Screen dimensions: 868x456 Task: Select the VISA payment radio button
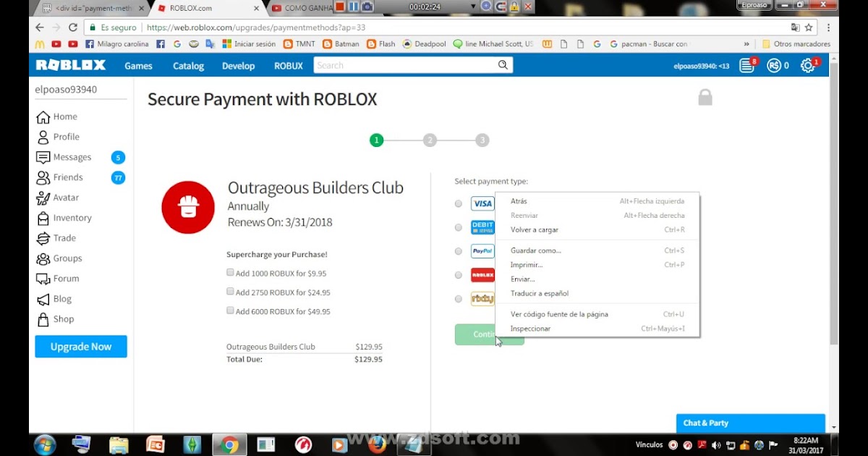[459, 204]
